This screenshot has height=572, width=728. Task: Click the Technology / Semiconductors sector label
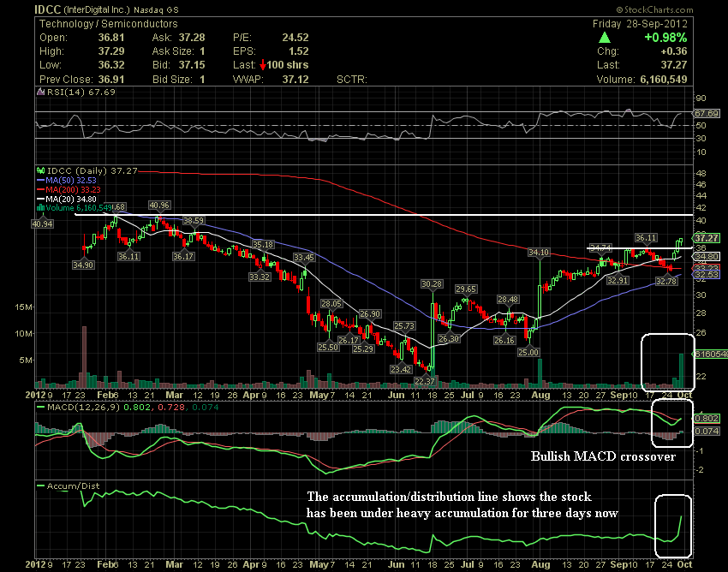click(108, 24)
